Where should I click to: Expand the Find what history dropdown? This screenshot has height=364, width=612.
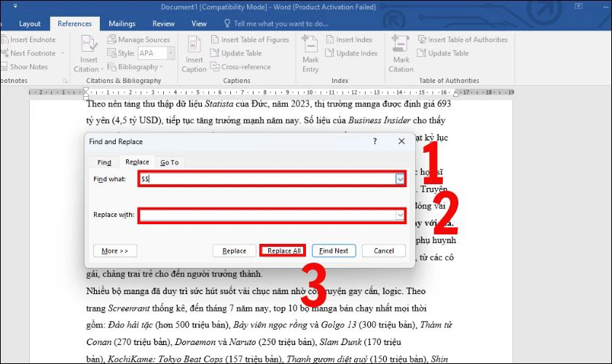tap(400, 179)
